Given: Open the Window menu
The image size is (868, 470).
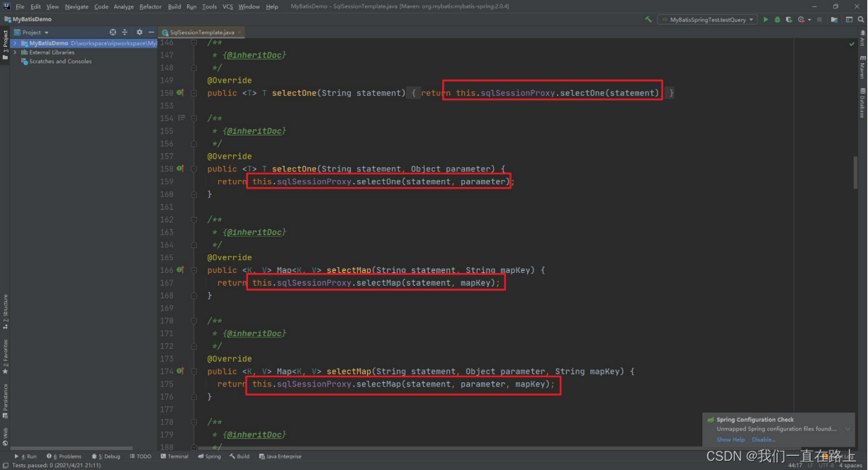Looking at the screenshot, I should [x=249, y=6].
